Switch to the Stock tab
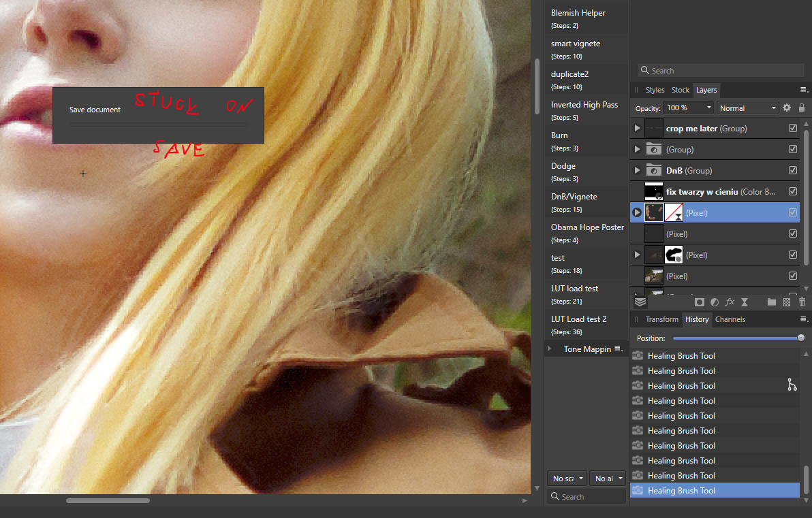Screen dimensions: 812x518 (681, 90)
